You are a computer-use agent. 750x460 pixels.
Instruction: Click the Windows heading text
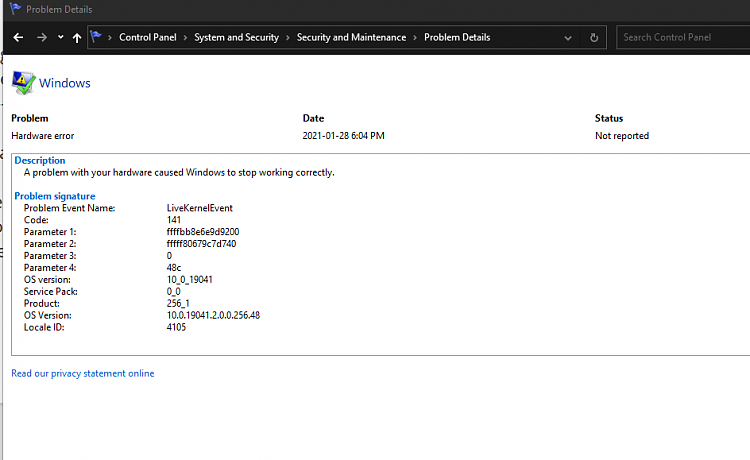point(65,83)
